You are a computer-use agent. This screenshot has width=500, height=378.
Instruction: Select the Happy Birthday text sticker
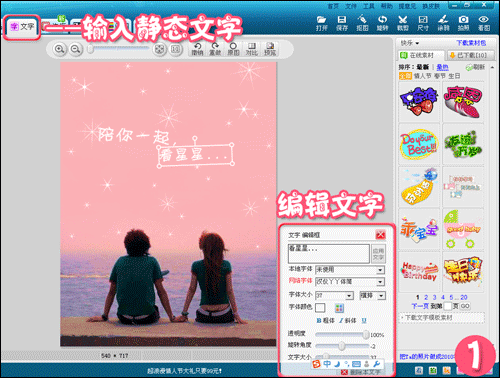click(419, 271)
